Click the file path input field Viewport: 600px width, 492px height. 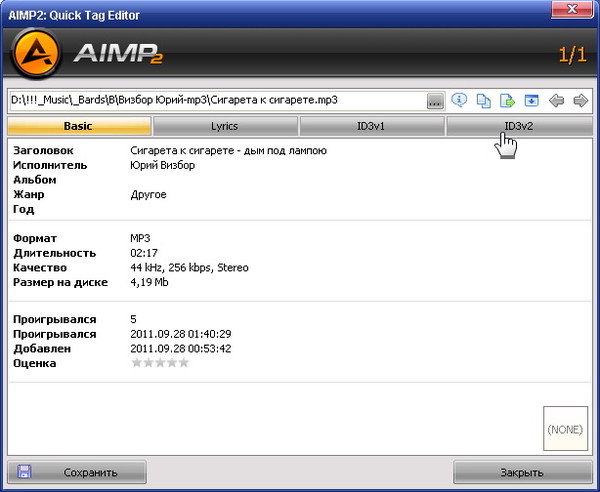(218, 101)
